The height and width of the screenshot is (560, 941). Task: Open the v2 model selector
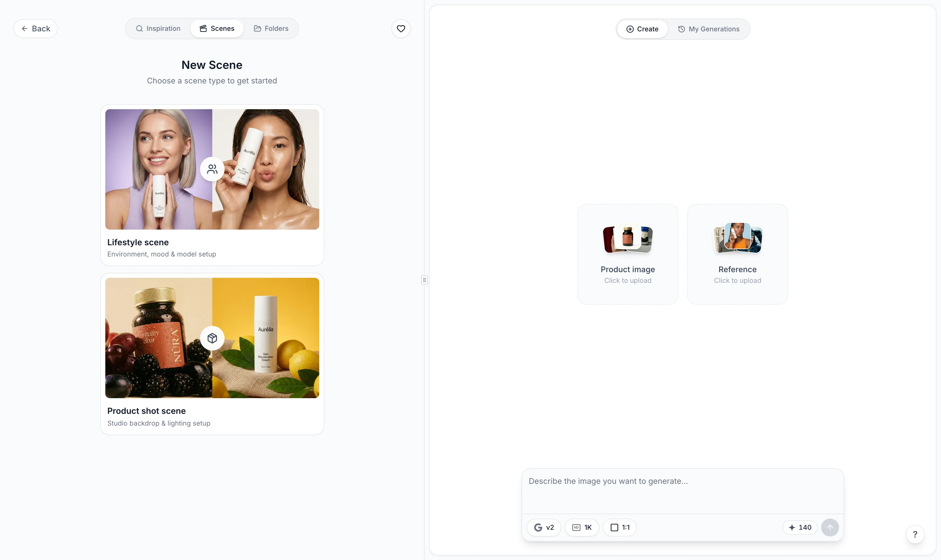(x=544, y=527)
